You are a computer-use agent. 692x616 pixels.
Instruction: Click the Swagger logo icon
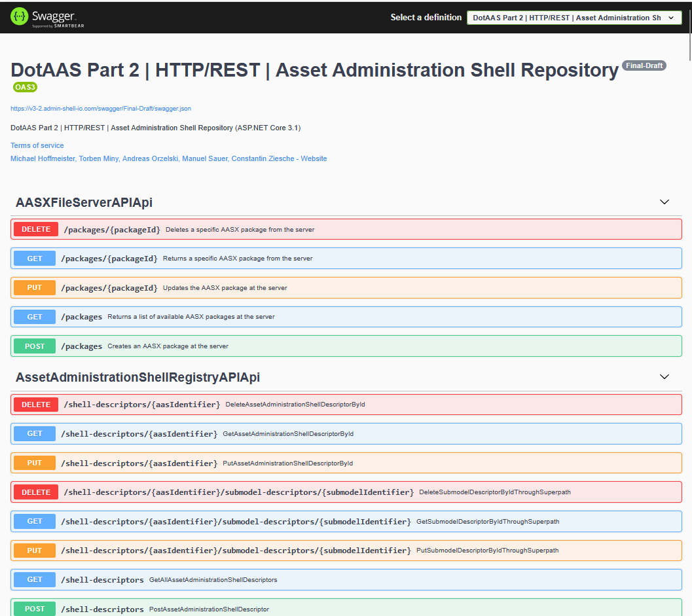(20, 18)
